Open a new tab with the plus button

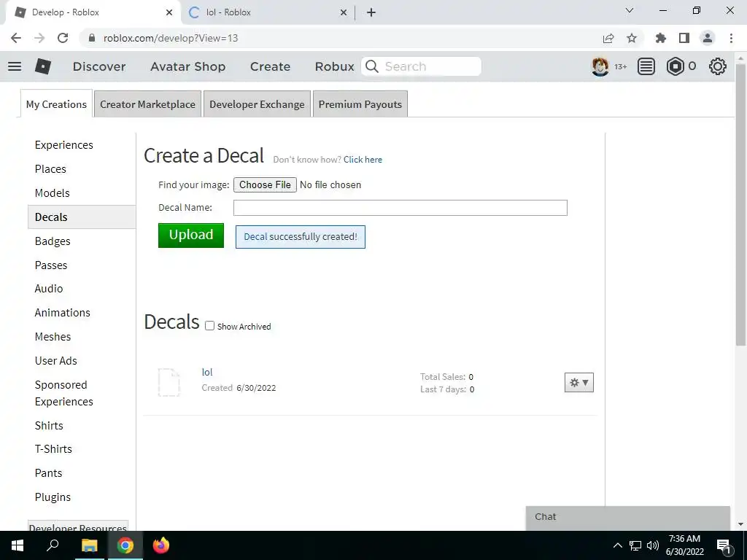pyautogui.click(x=371, y=12)
